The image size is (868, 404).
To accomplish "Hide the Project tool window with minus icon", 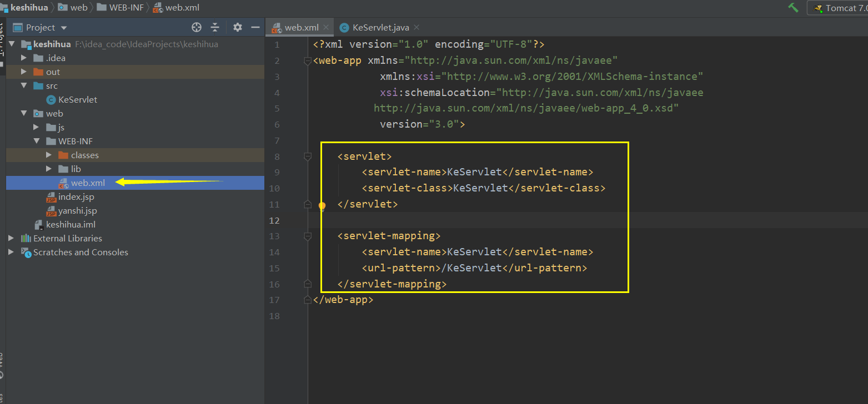I will pyautogui.click(x=255, y=27).
